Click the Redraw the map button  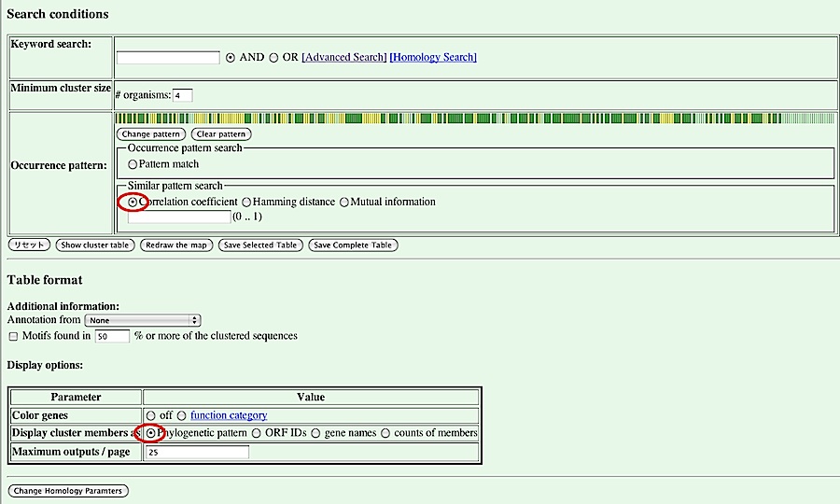[x=176, y=245]
